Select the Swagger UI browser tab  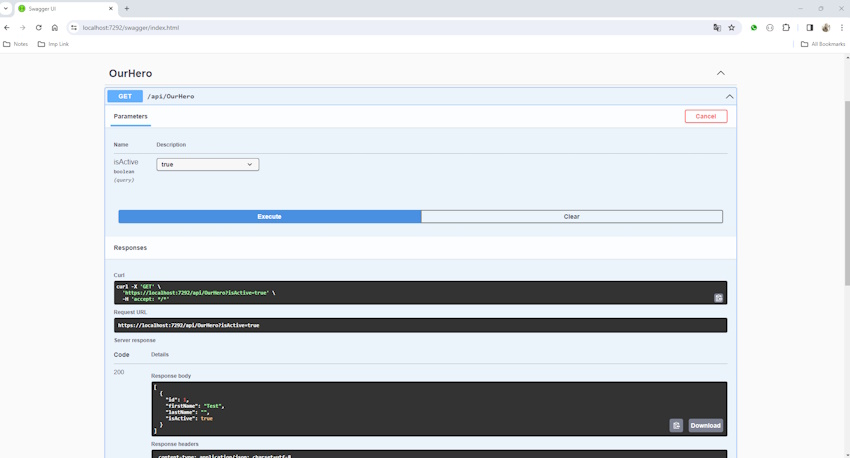click(65, 9)
